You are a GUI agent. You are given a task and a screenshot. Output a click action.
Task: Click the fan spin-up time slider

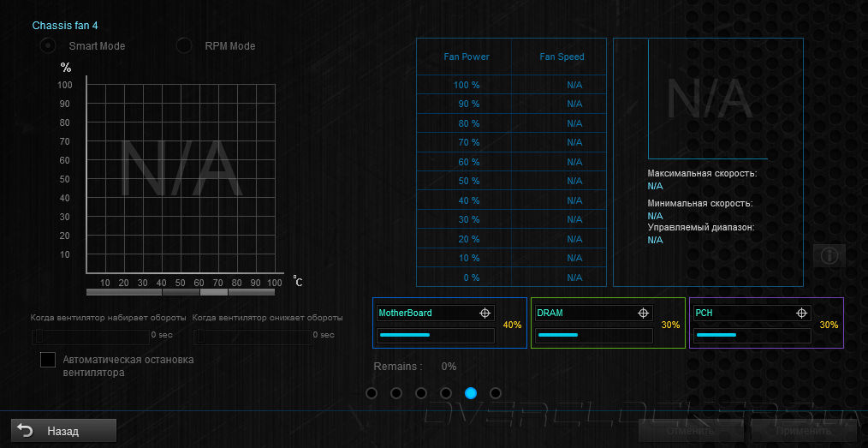[90, 336]
